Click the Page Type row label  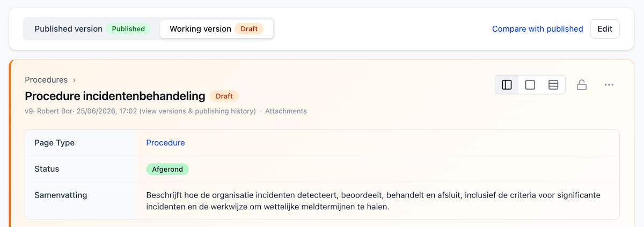click(54, 143)
